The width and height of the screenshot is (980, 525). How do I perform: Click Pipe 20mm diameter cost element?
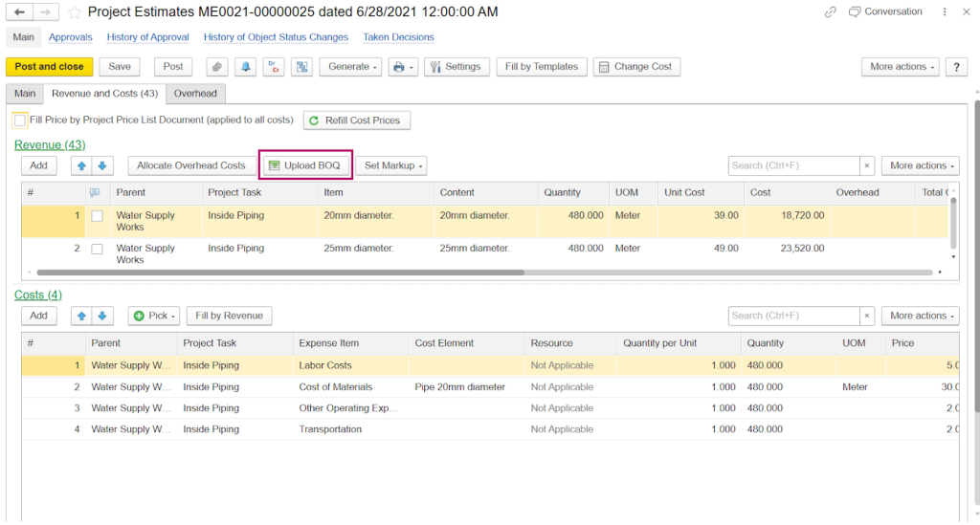point(460,387)
